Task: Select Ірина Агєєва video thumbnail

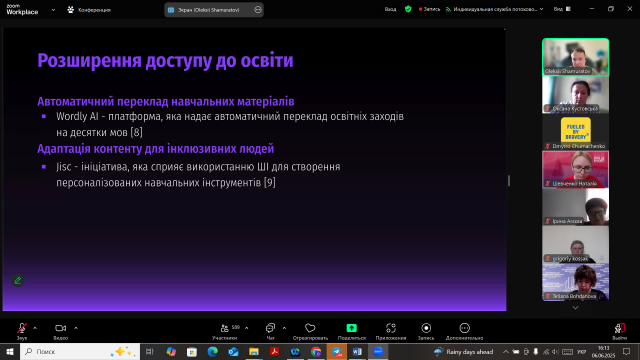Action: click(576, 207)
